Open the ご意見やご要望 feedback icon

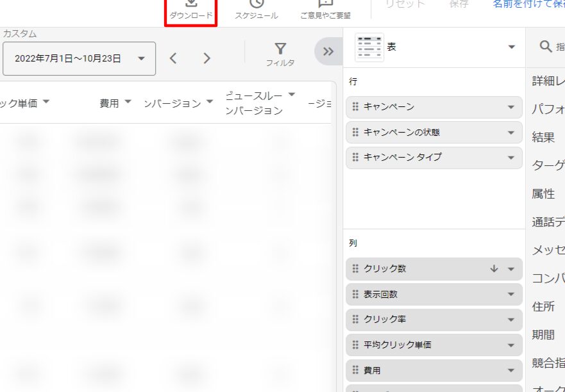(x=325, y=4)
